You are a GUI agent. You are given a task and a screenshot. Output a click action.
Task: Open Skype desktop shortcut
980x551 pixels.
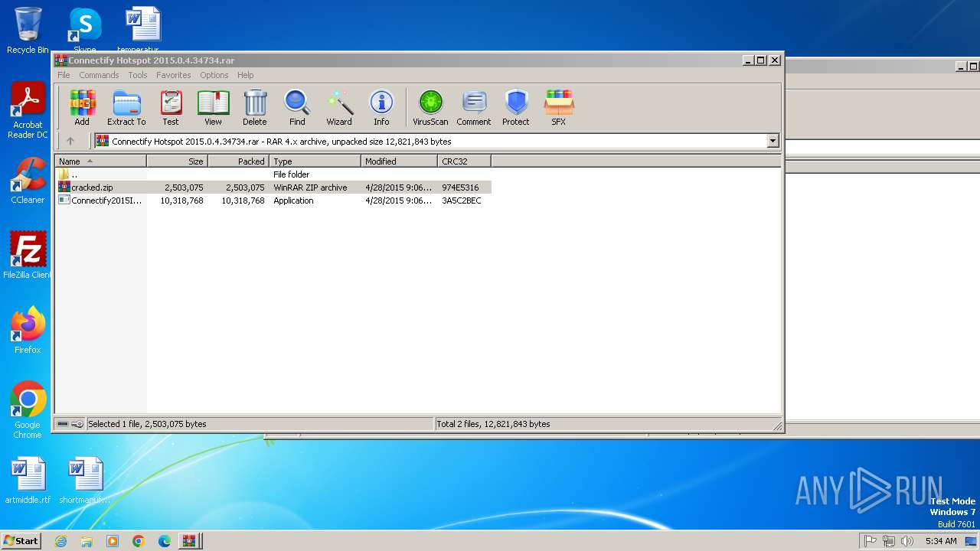click(x=84, y=31)
